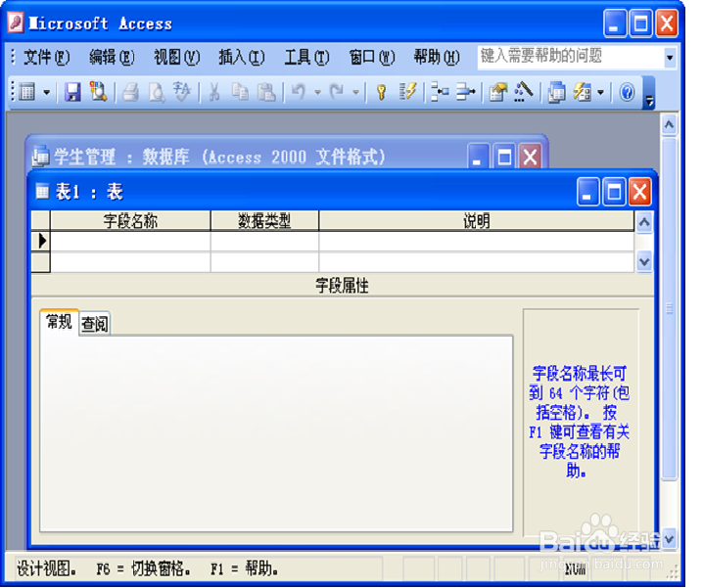Click the Indexes lightning icon

(407, 92)
